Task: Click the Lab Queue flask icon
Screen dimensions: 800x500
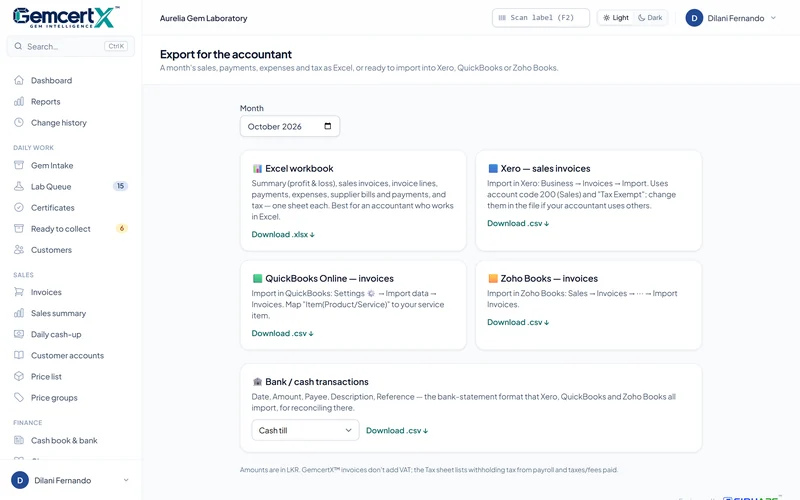Action: tap(19, 186)
